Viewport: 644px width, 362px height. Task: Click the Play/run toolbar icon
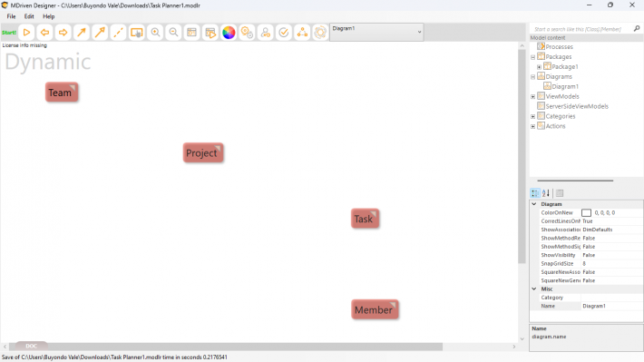26,33
